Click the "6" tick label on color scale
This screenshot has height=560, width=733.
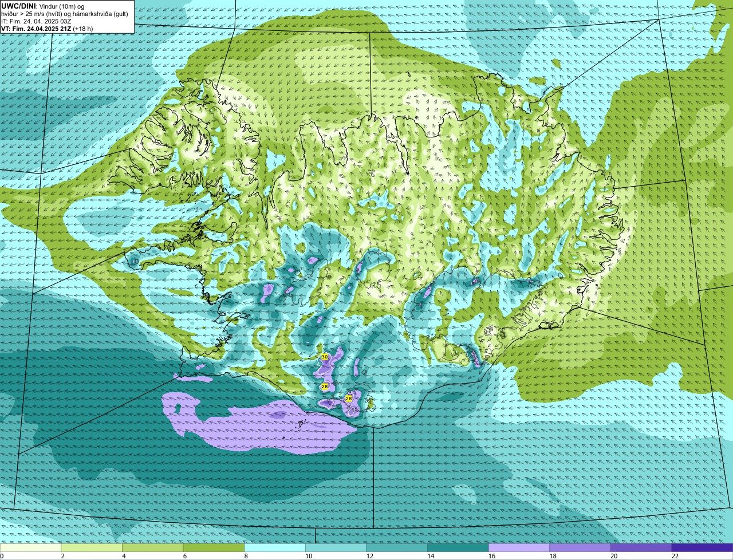pyautogui.click(x=186, y=556)
